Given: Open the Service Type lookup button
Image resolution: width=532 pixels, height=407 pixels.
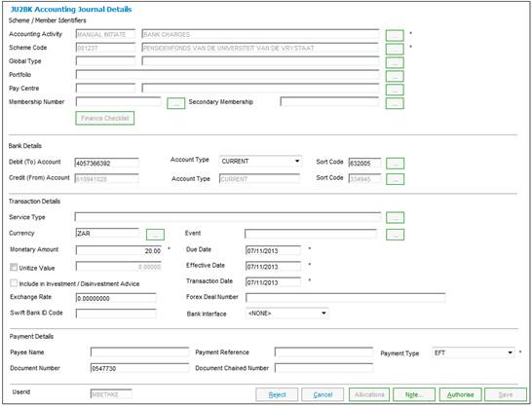Looking at the screenshot, I should click(395, 218).
